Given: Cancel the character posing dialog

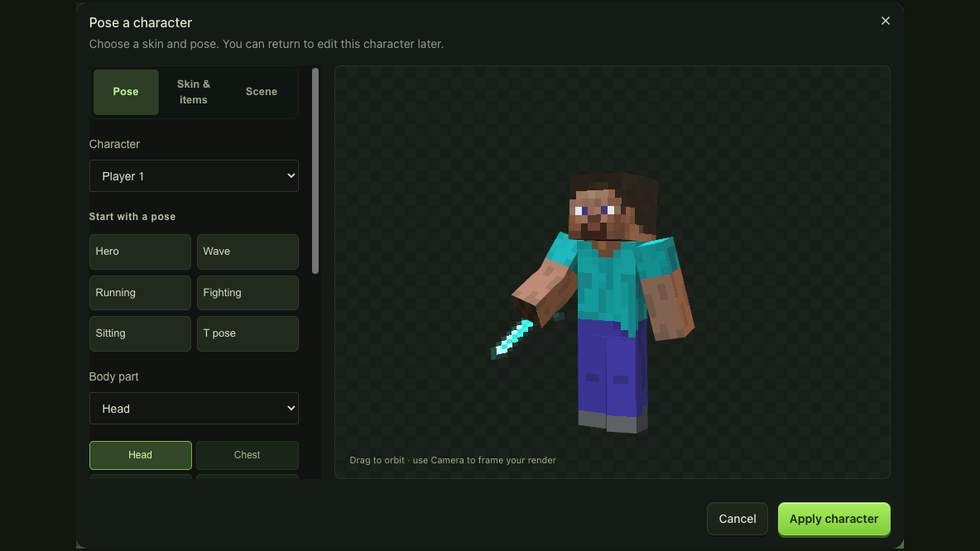Looking at the screenshot, I should (x=737, y=519).
